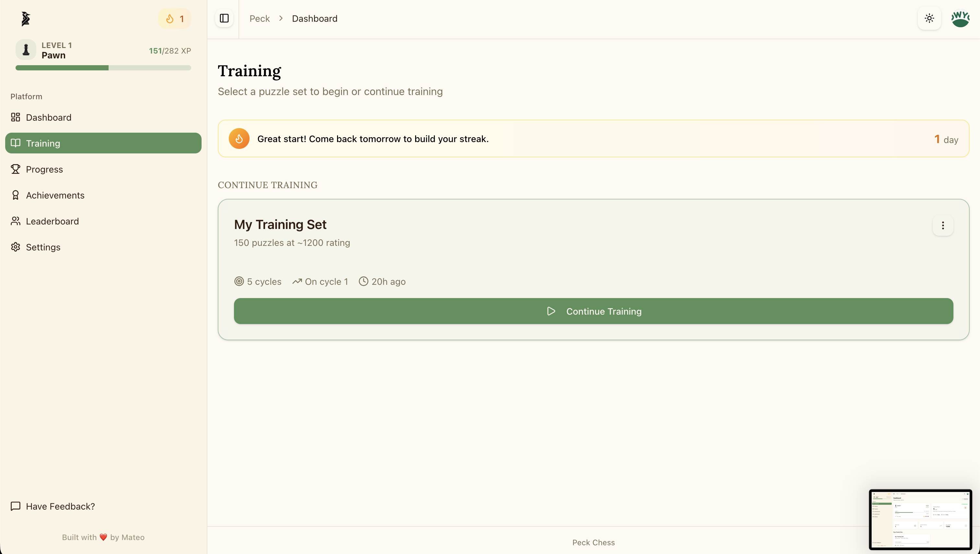980x554 pixels.
Task: Open Achievements ribbon page
Action: click(55, 195)
